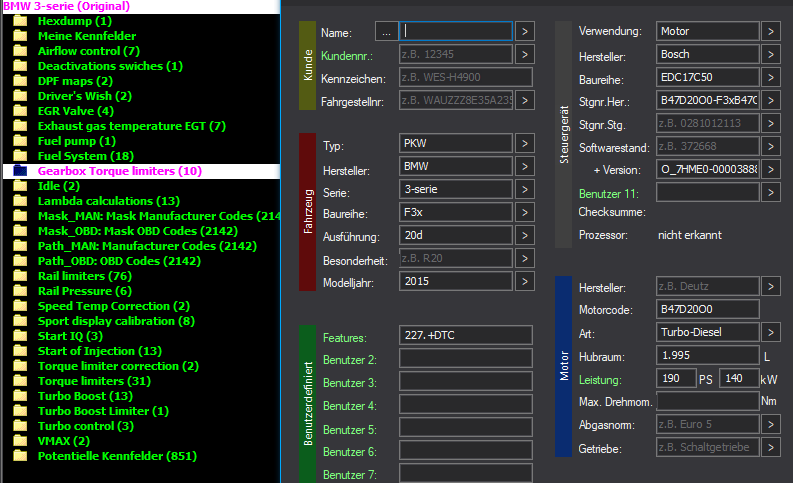Screen dimensions: 793x483
Task: Open arrow next to Abgasnorm field
Action: 771,424
